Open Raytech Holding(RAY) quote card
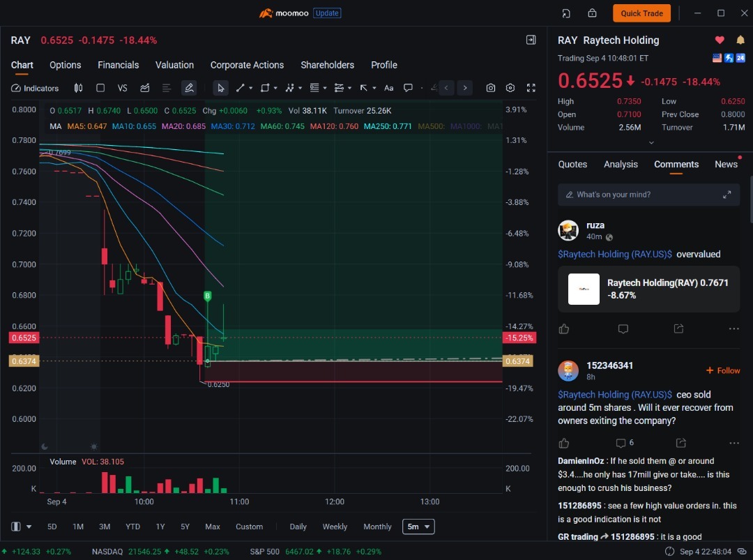 point(648,289)
